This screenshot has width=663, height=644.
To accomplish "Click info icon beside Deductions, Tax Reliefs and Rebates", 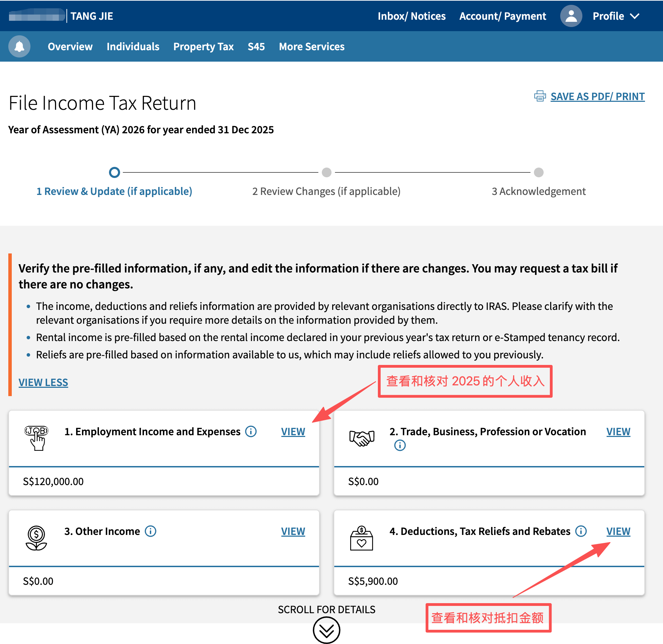I will click(581, 531).
